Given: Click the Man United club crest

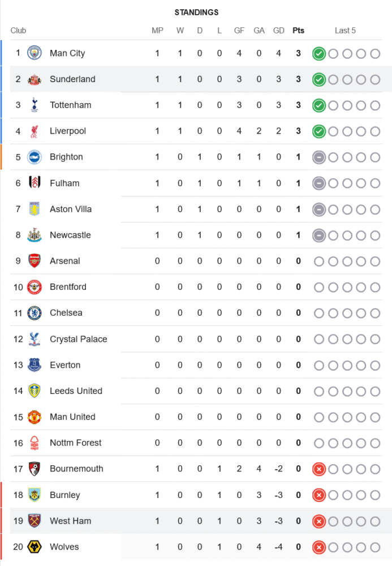Looking at the screenshot, I should click(x=35, y=417).
